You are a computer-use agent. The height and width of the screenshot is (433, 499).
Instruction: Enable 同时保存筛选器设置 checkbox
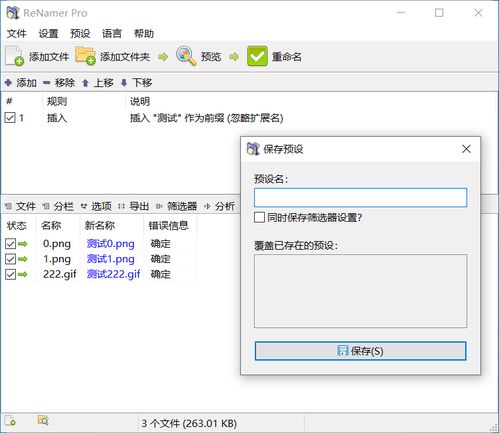259,217
